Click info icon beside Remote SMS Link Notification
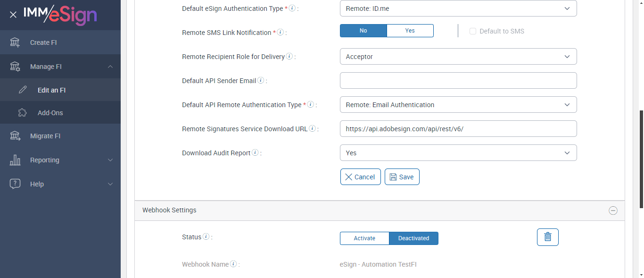644x278 pixels. tap(280, 32)
